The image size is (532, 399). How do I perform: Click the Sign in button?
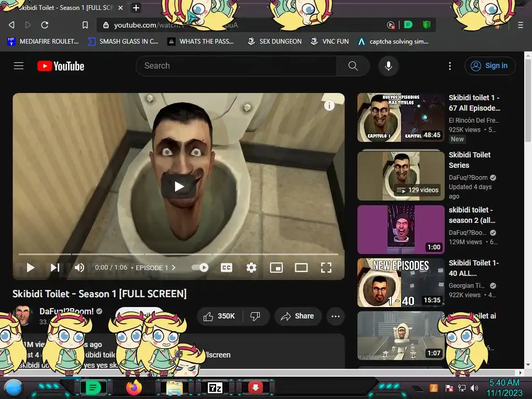pos(490,66)
